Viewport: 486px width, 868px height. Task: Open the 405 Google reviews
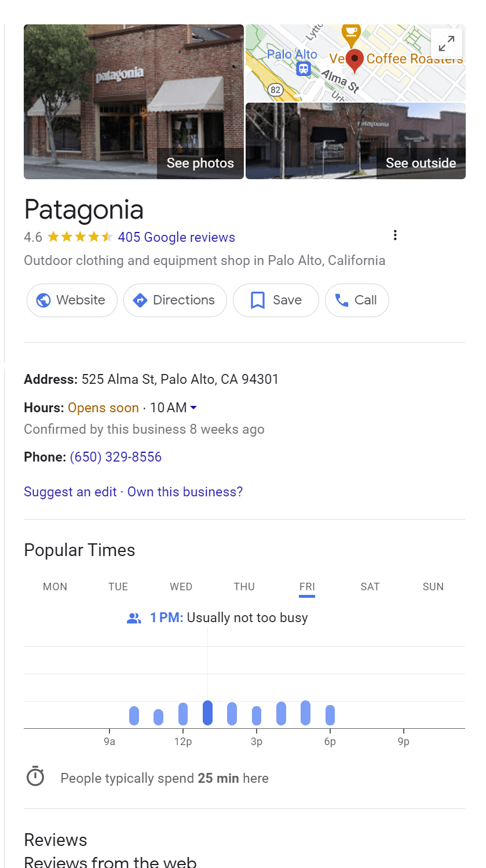click(x=176, y=237)
